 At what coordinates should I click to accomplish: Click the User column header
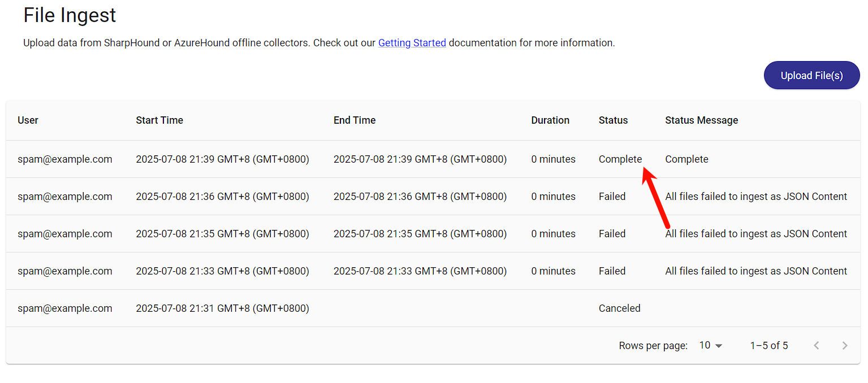click(28, 120)
